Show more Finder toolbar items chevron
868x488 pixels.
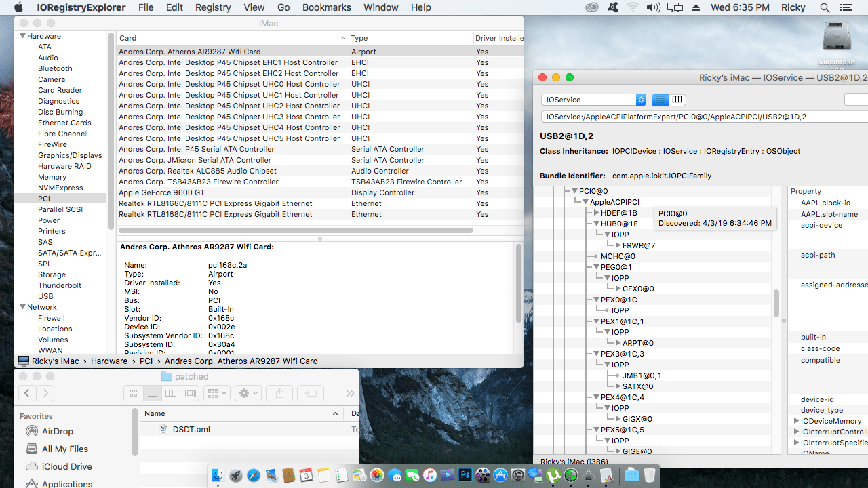(350, 393)
